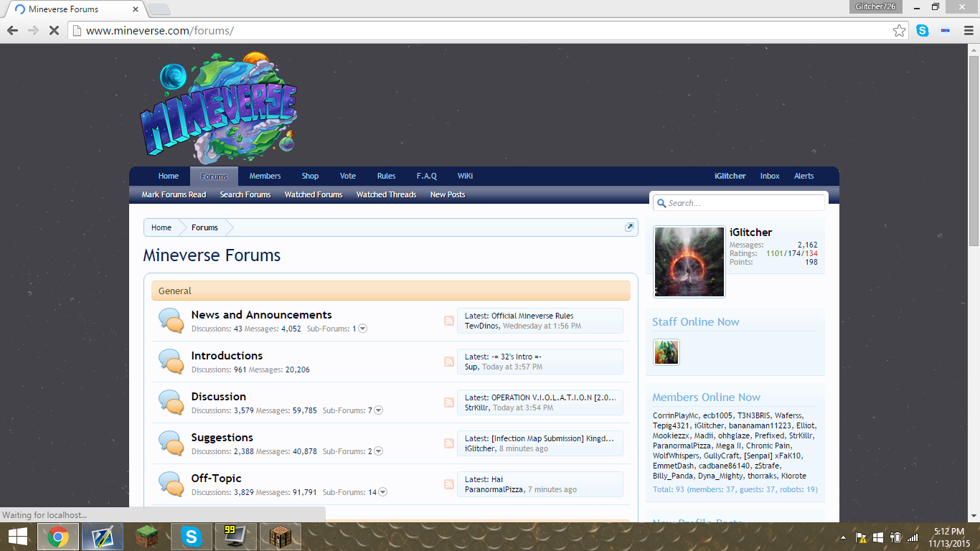Click the staff member avatar under Staff Online Now
Screen dimensions: 980x551
tap(666, 352)
